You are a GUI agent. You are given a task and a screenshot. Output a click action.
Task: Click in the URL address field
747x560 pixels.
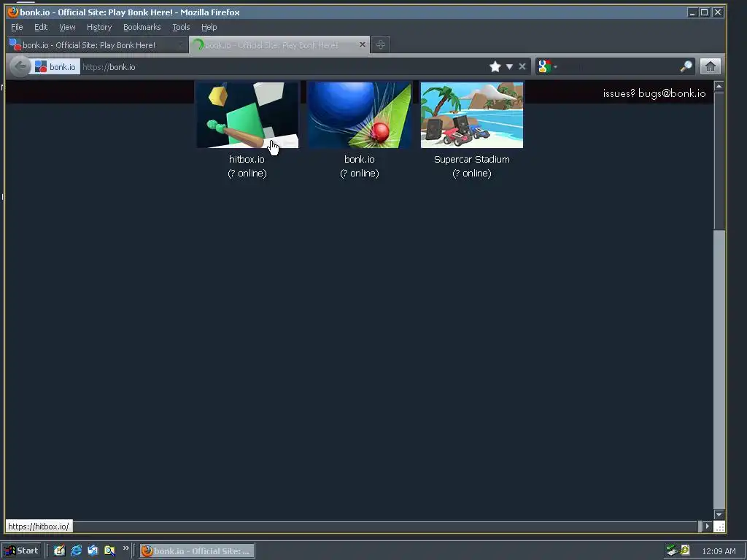284,66
